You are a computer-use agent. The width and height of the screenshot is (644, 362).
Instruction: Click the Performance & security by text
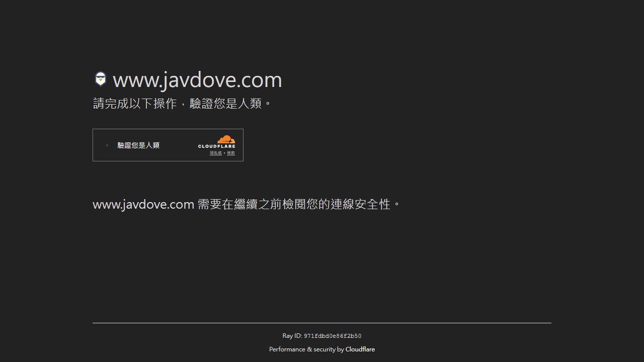pos(306,349)
